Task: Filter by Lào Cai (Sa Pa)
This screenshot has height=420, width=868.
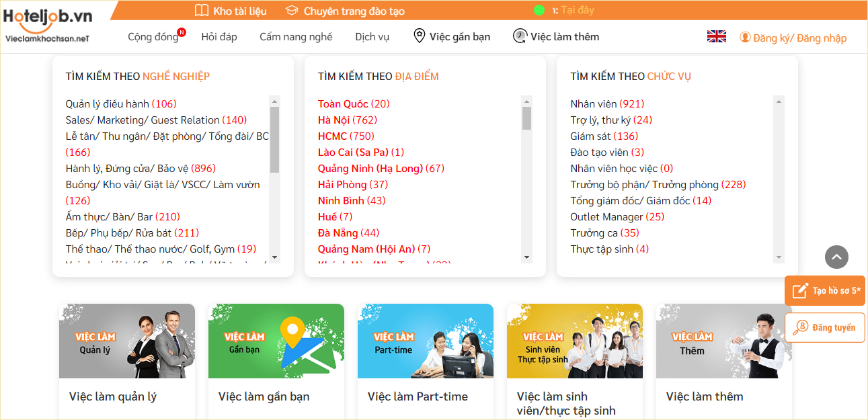Action: (361, 152)
